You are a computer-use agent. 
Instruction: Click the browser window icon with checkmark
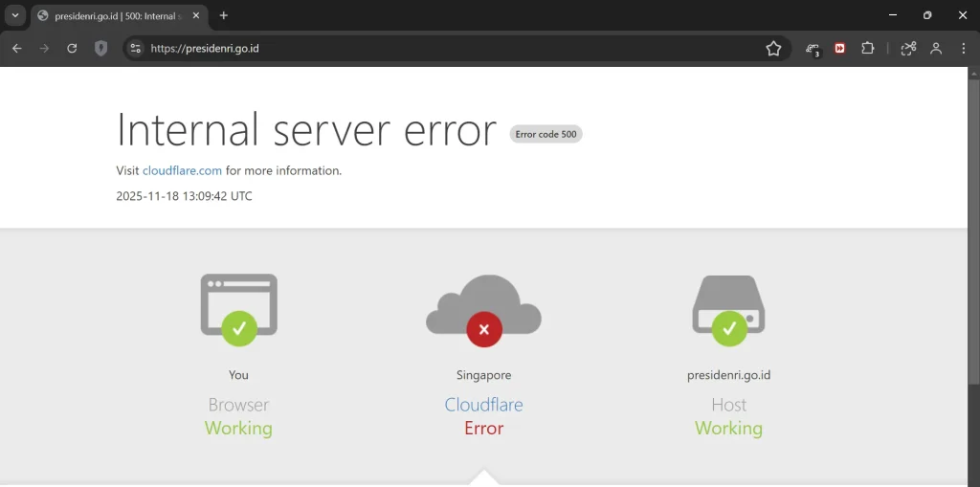click(238, 310)
